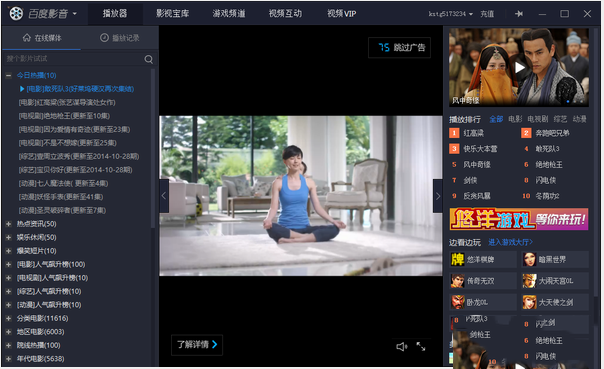Filter the ranking by 综艺

pyautogui.click(x=560, y=119)
